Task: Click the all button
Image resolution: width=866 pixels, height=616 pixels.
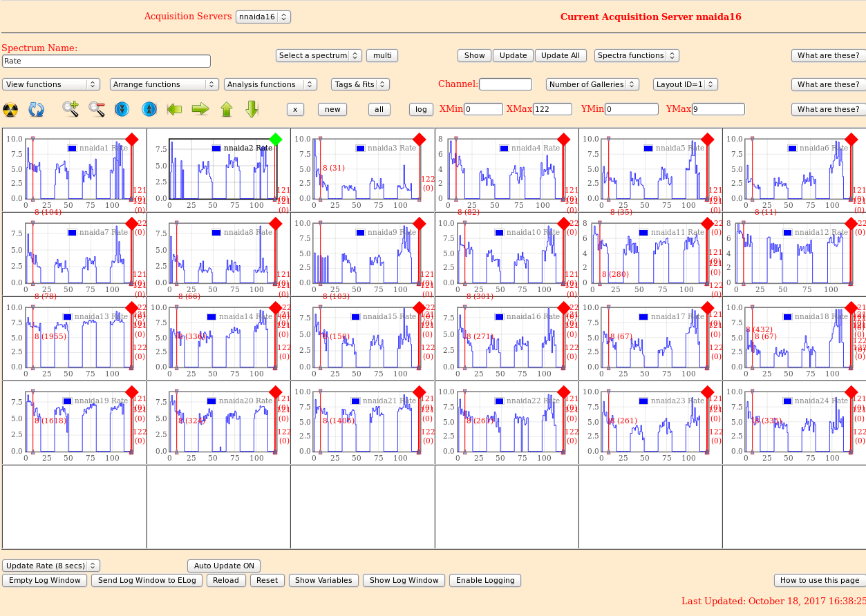Action: (x=379, y=109)
